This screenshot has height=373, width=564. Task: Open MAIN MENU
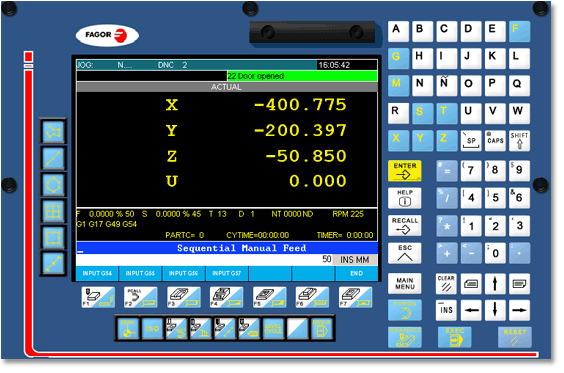405,283
